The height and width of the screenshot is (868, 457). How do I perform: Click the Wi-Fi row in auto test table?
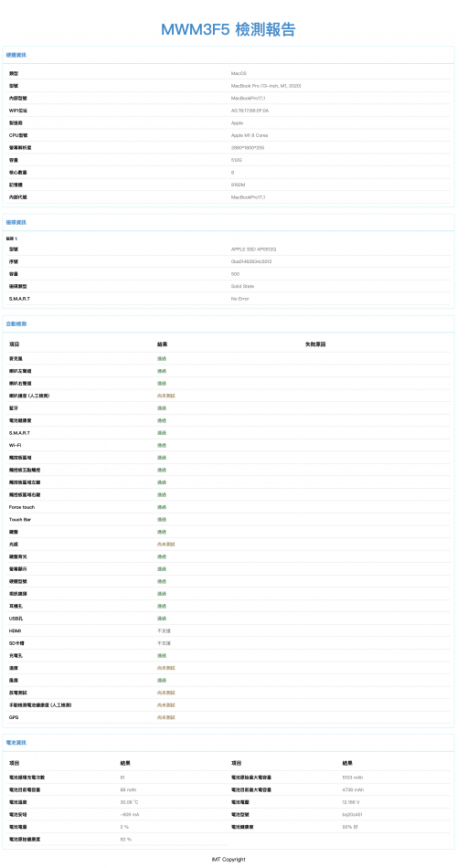228,445
